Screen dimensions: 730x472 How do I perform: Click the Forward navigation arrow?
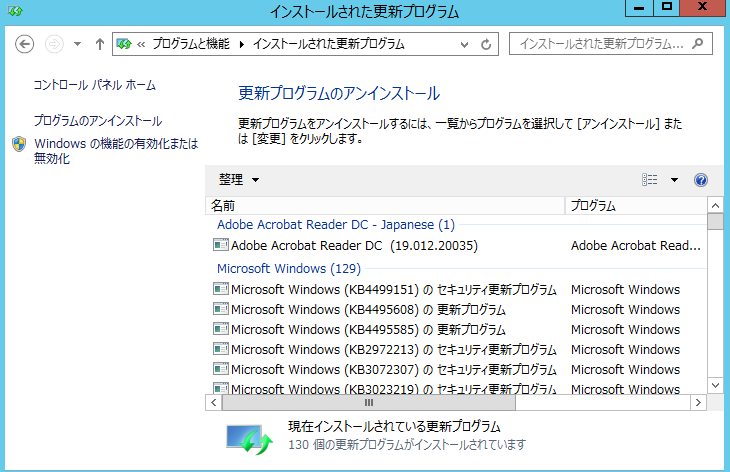coord(54,44)
